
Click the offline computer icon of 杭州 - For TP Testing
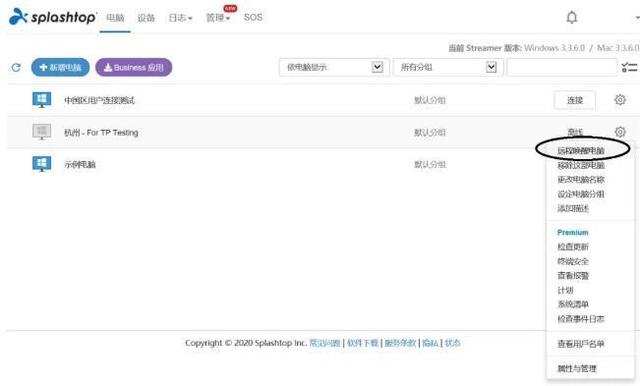[42, 132]
